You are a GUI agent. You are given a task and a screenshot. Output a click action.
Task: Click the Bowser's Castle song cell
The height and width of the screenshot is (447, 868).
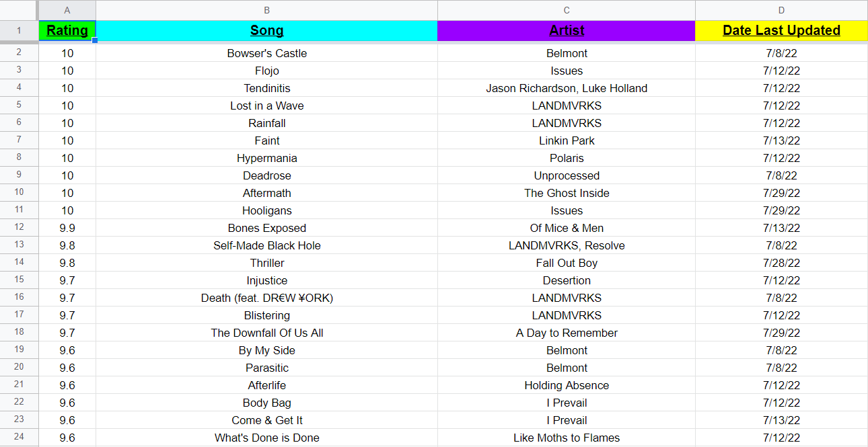[266, 53]
